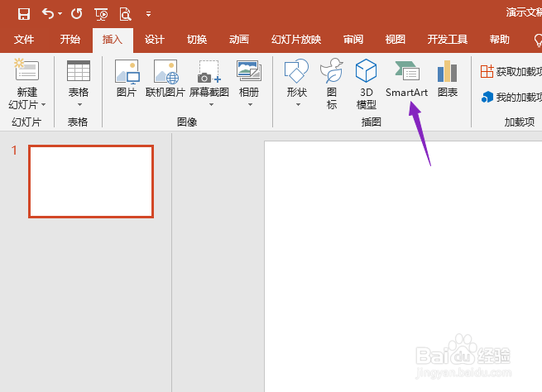Click the 新建幻灯片 icon
This screenshot has width=542, height=392.
tap(26, 69)
